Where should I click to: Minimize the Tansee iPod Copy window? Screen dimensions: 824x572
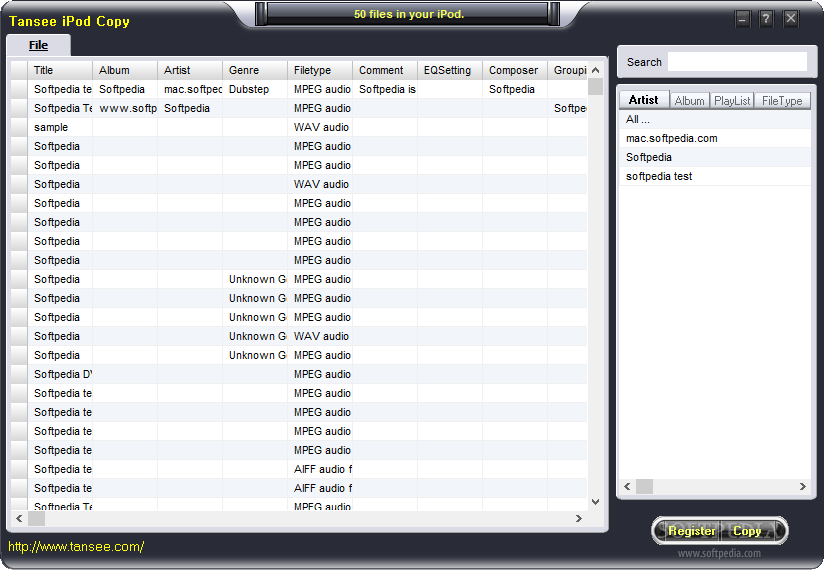pos(742,19)
